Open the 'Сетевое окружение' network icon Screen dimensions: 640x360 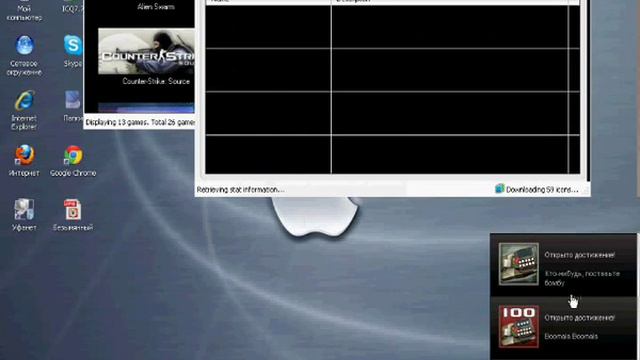point(24,56)
